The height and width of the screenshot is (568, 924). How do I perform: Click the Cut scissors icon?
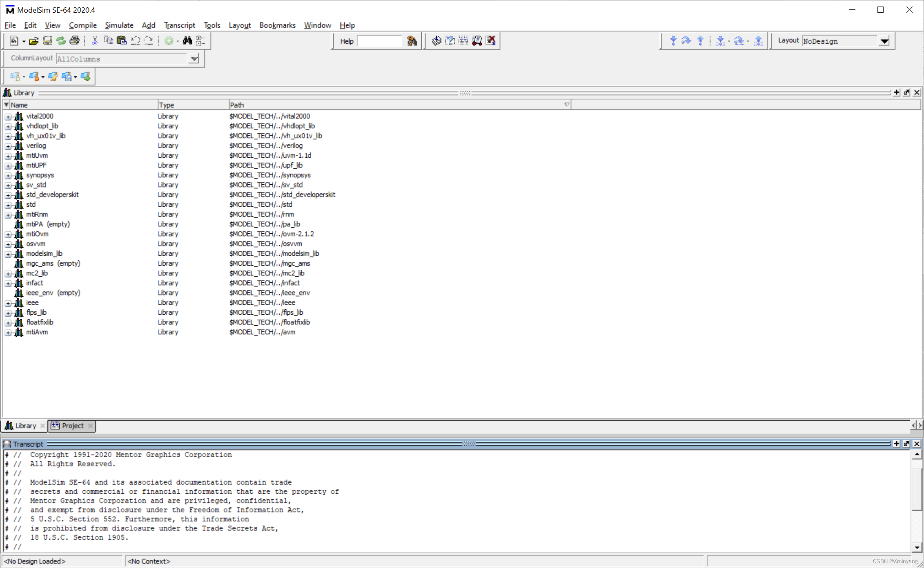(x=95, y=41)
